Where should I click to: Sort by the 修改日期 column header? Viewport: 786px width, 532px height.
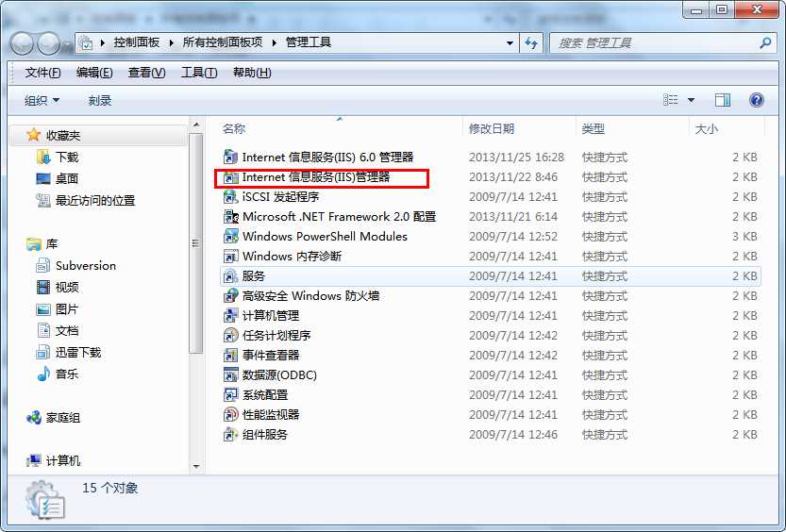[492, 128]
